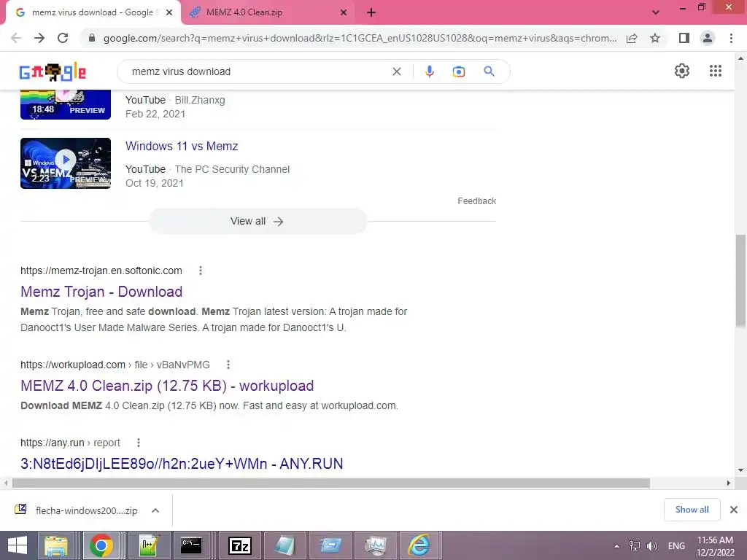Search by image camera icon
This screenshot has width=747, height=560.
[x=459, y=71]
